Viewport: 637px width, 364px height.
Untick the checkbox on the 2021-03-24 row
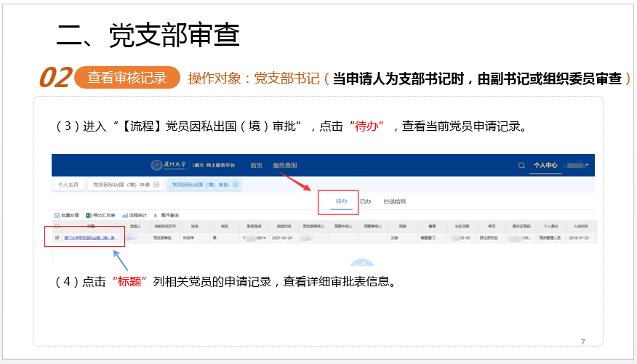pos(57,238)
